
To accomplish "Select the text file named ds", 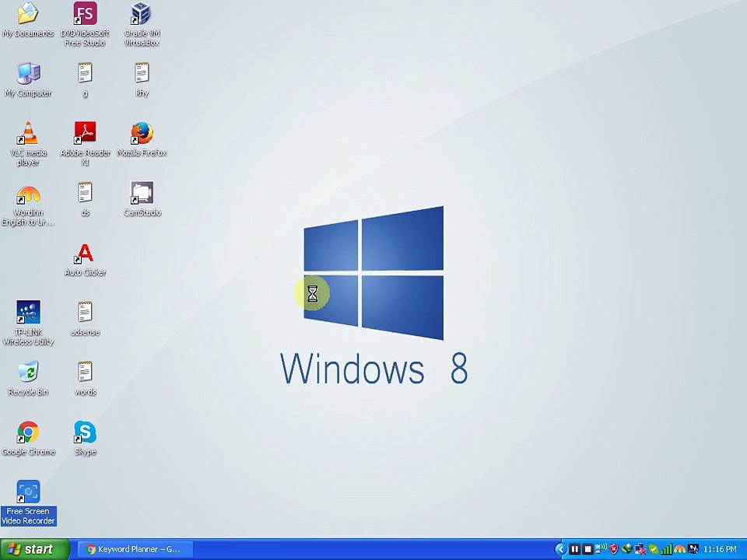I will point(85,200).
